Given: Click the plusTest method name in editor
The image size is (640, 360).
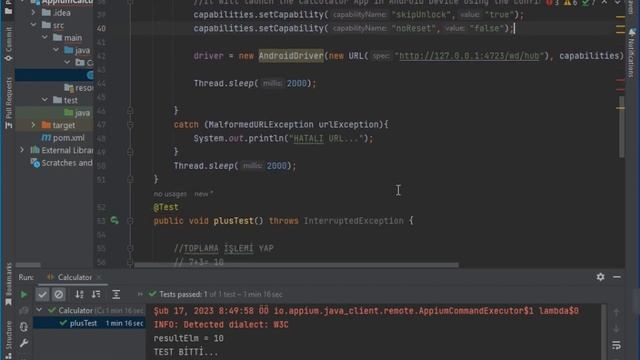Looking at the screenshot, I should coord(233,221).
